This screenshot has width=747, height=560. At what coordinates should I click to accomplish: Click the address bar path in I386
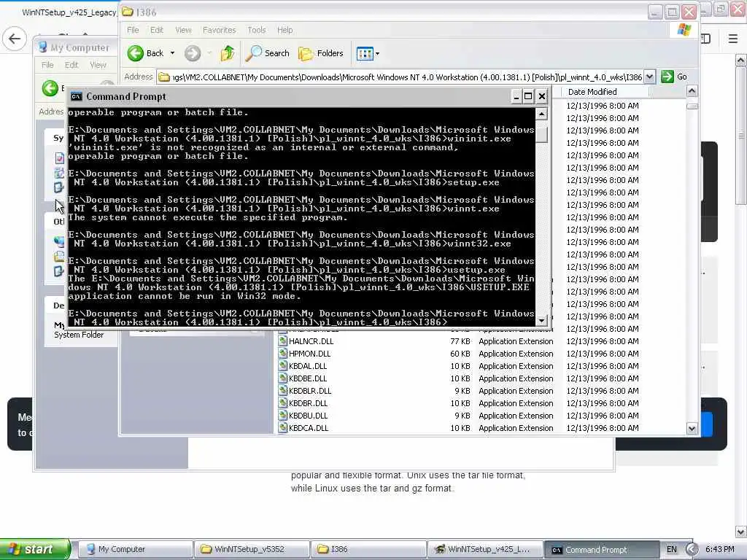(x=406, y=77)
